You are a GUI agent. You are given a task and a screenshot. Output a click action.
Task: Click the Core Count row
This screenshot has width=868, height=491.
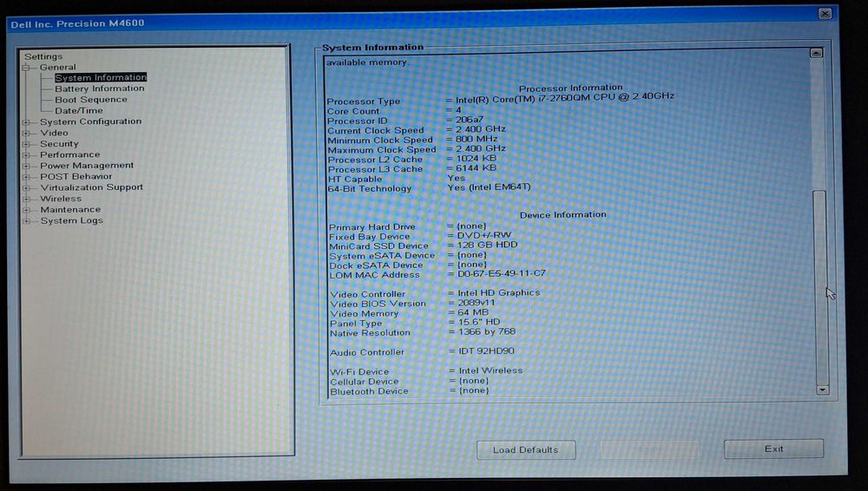pos(394,111)
